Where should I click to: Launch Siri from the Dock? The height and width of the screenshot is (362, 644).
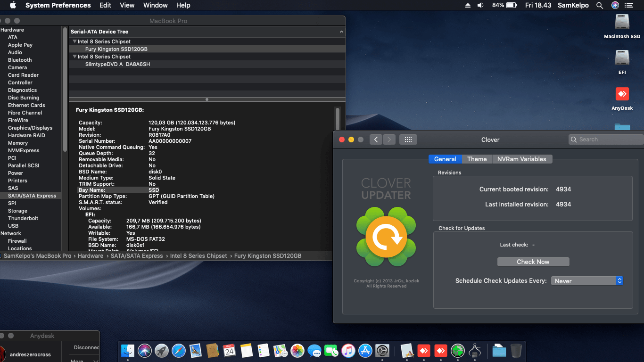tap(145, 351)
